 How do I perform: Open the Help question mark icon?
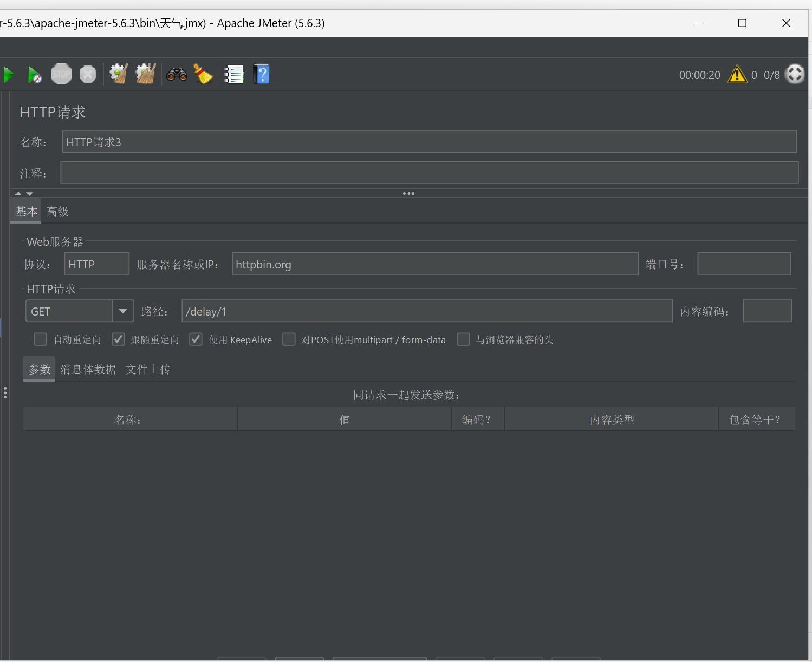(262, 74)
